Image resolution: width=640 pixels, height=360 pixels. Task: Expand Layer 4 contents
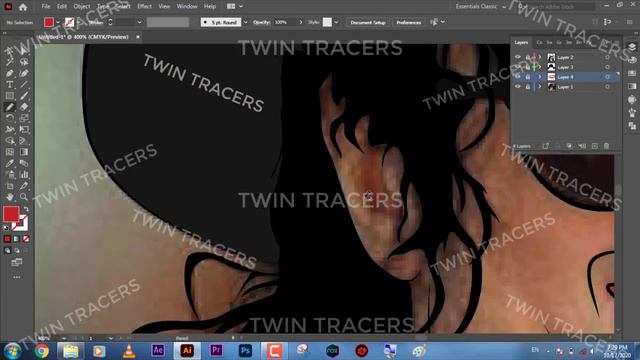point(540,77)
